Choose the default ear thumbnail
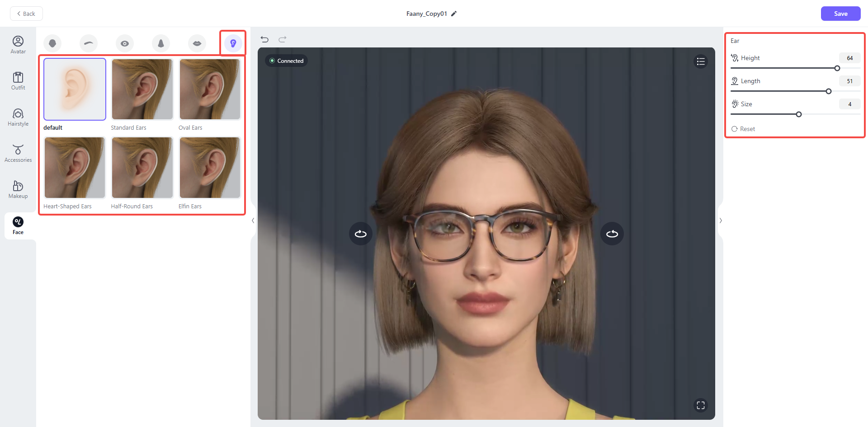Screen dimensions: 868x427 (75, 89)
